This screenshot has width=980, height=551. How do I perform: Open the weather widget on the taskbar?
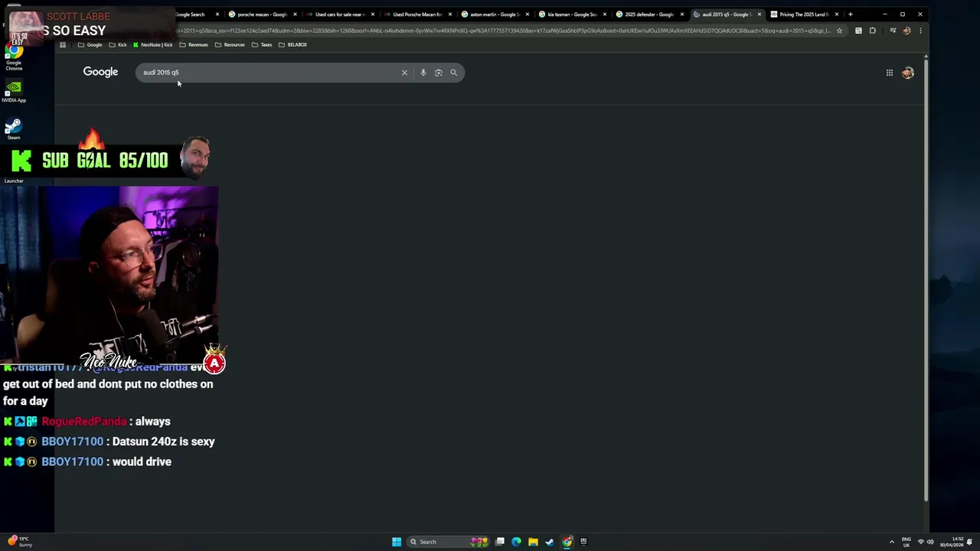[x=20, y=542]
